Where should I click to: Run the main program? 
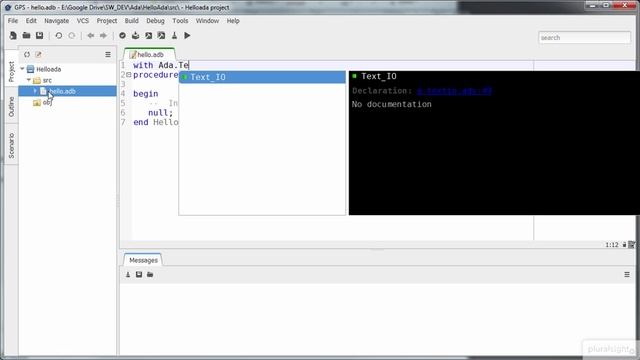click(x=187, y=36)
